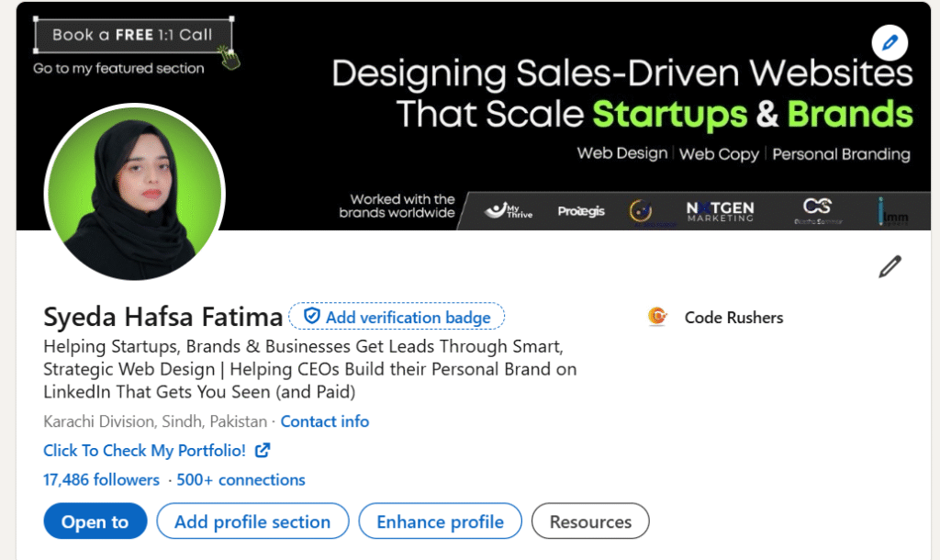The height and width of the screenshot is (560, 940).
Task: Click Add profile section button
Action: (252, 521)
